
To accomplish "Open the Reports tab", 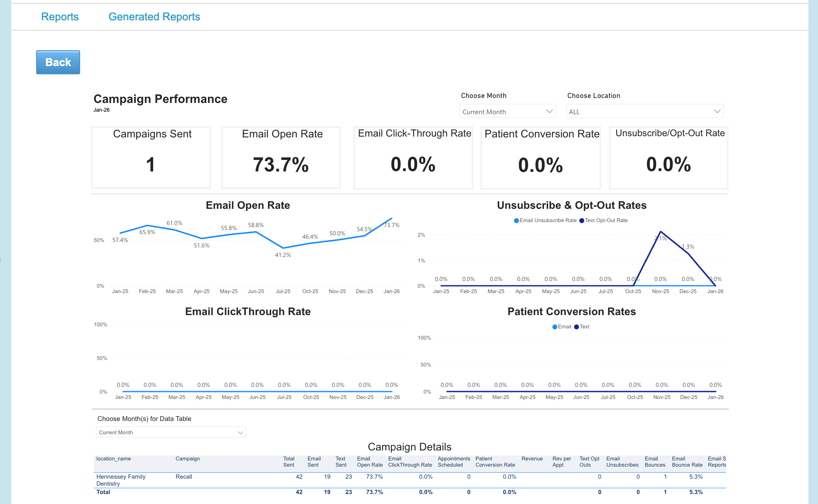I will click(x=60, y=17).
